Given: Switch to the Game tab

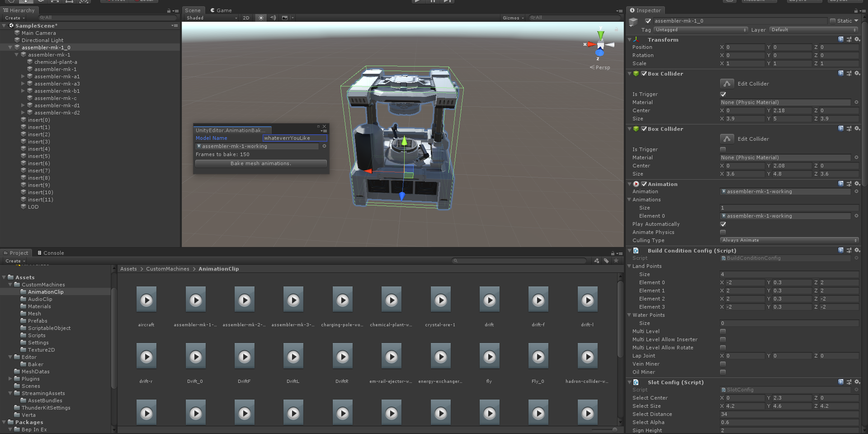Looking at the screenshot, I should pos(221,10).
